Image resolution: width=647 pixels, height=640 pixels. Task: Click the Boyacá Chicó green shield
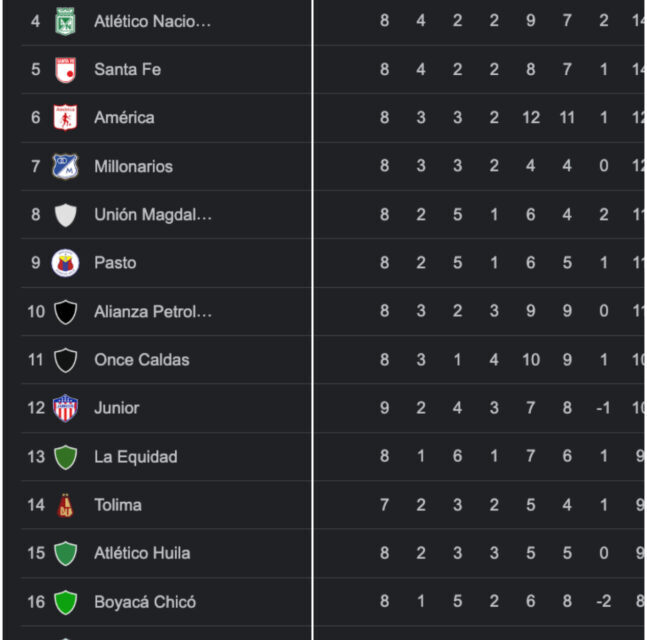65,602
